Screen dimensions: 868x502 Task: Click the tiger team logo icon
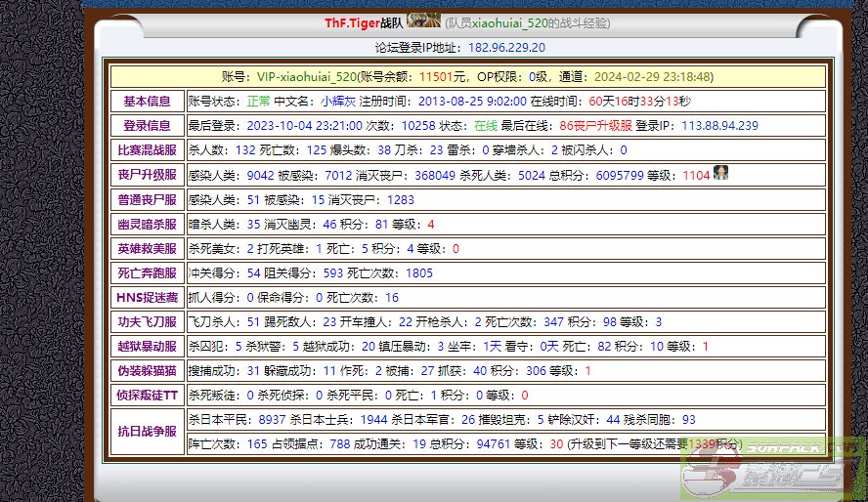pos(423,21)
